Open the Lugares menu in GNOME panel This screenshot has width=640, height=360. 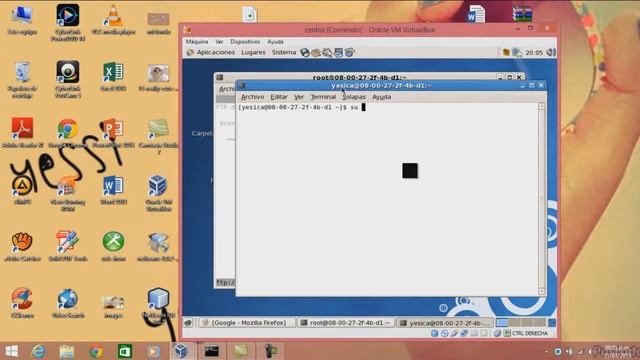click(253, 52)
